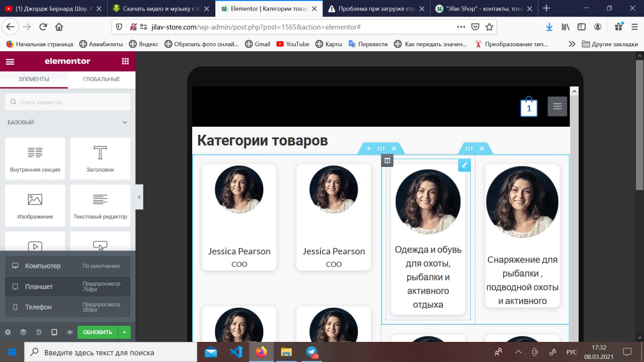Bookmark this page with star
The height and width of the screenshot is (362, 644).
489,27
